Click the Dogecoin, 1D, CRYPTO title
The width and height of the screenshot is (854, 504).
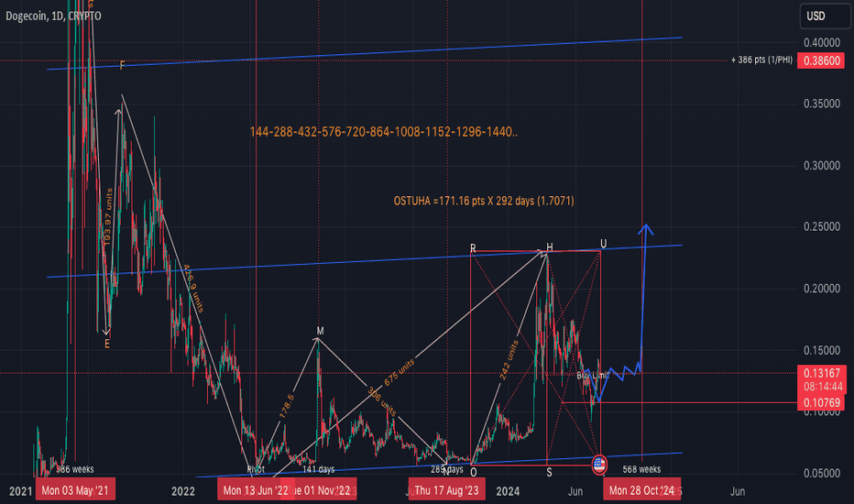53,16
